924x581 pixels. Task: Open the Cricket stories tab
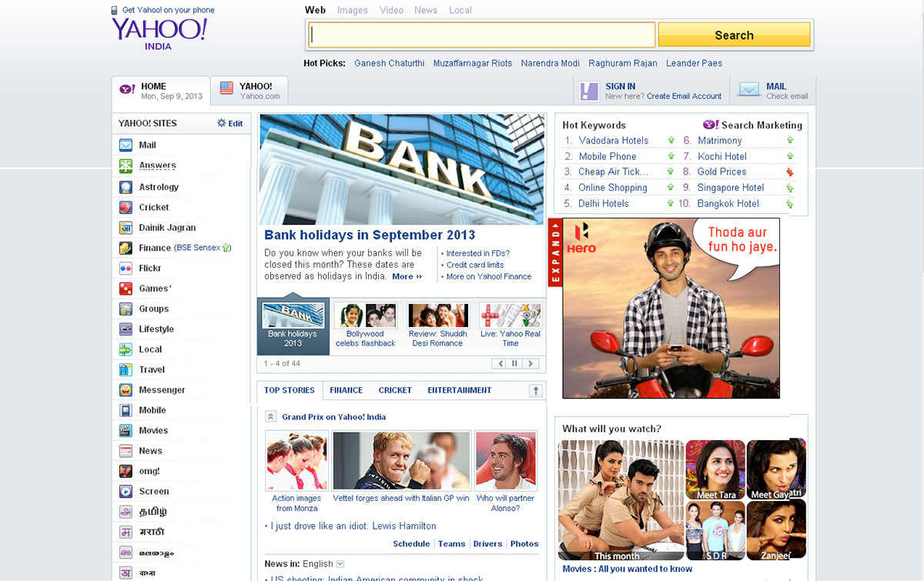pos(395,390)
